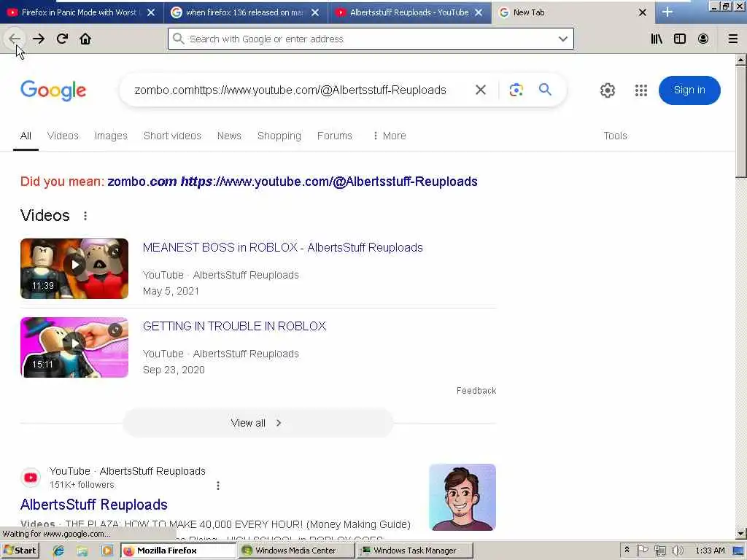Open Google quick settings gear
747x560 pixels.
point(608,90)
